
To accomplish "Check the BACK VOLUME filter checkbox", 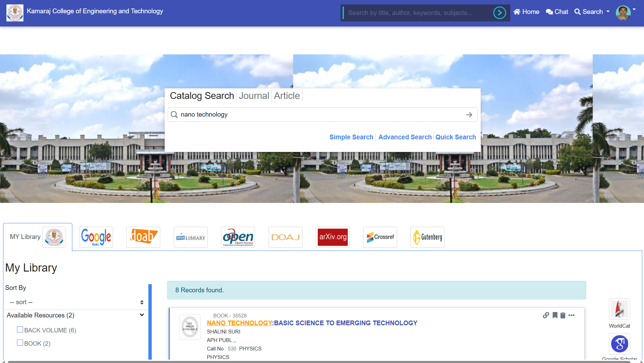I will tap(20, 329).
